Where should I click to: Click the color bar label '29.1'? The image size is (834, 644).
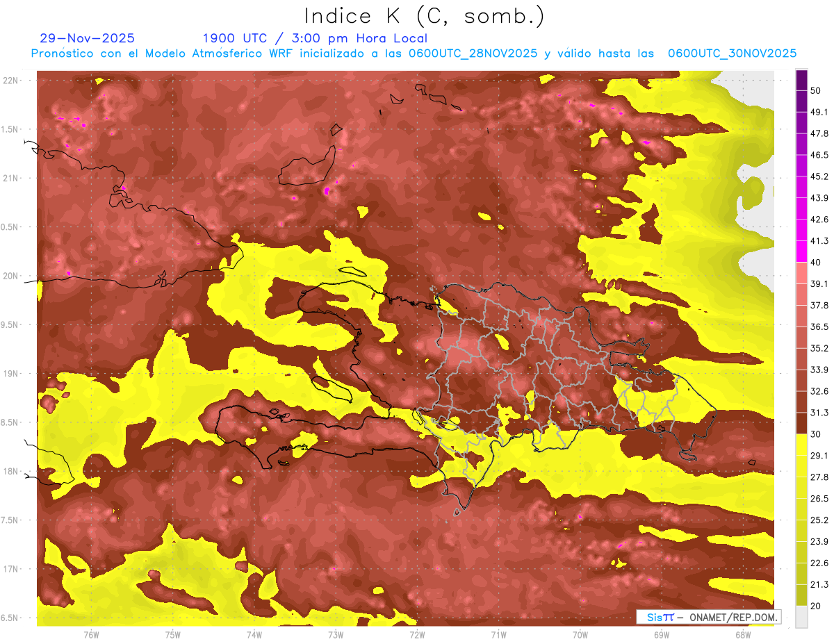pos(819,456)
